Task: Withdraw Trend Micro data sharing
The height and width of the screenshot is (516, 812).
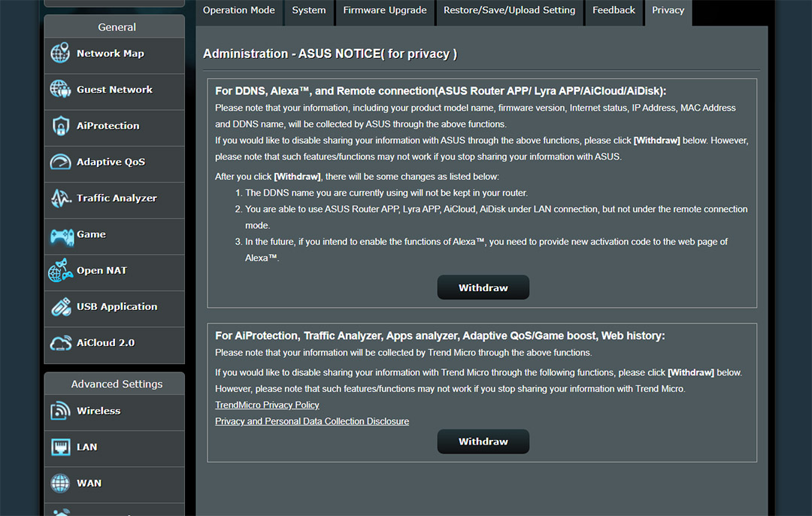Action: (483, 442)
